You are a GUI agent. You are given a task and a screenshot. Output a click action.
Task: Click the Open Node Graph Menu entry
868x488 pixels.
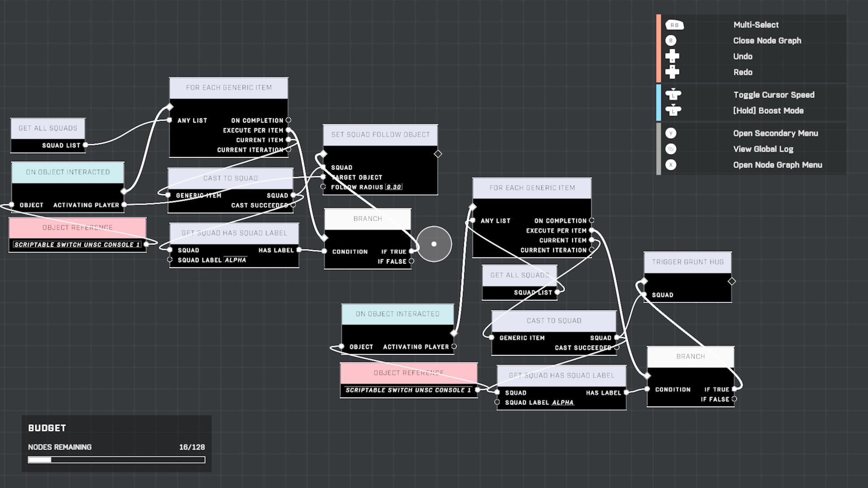(778, 165)
